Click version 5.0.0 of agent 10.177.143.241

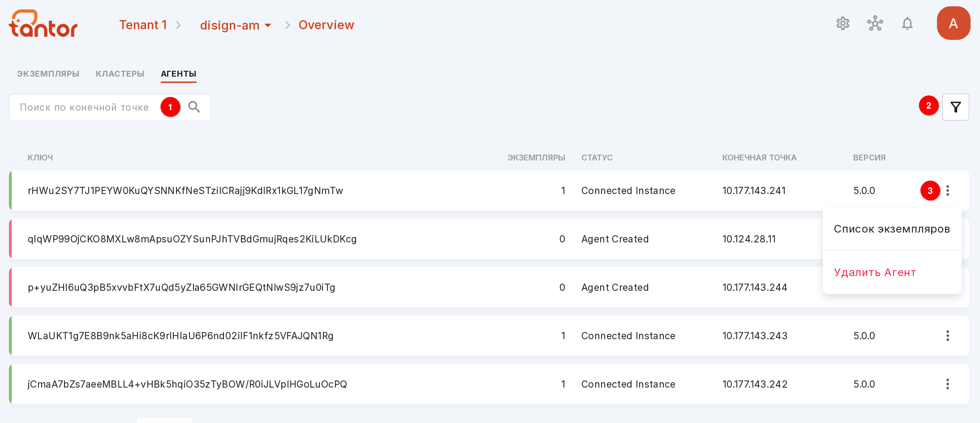click(864, 190)
